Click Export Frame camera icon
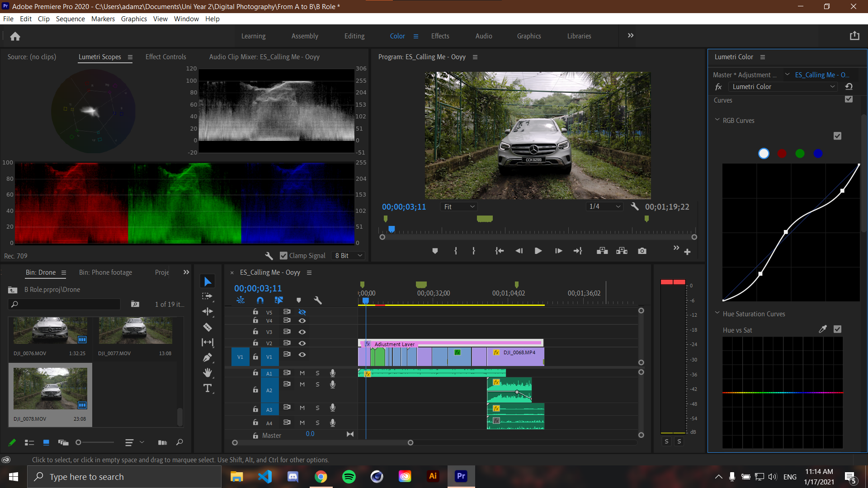 (x=642, y=251)
